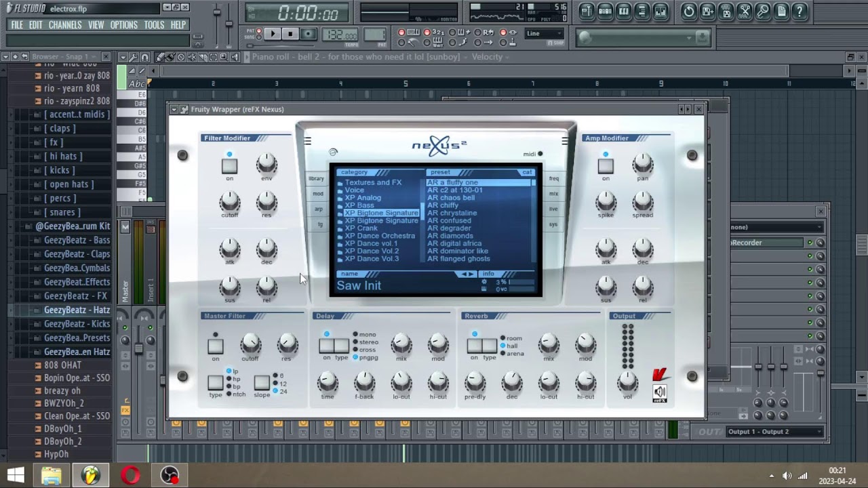Image resolution: width=868 pixels, height=488 pixels.
Task: Click the render-as-audio save icon
Action: [x=726, y=11]
